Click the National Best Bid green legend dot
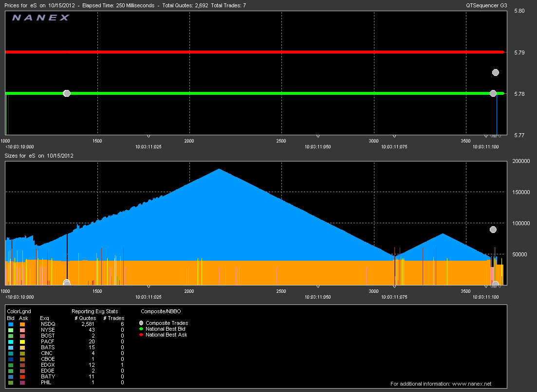 click(x=141, y=329)
